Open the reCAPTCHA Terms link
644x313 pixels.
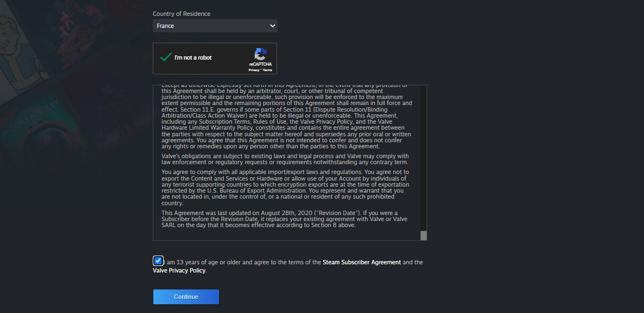pyautogui.click(x=267, y=70)
